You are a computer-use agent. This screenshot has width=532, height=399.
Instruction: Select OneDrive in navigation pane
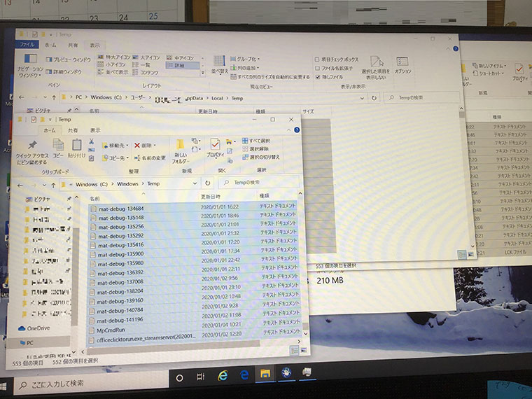pos(34,328)
